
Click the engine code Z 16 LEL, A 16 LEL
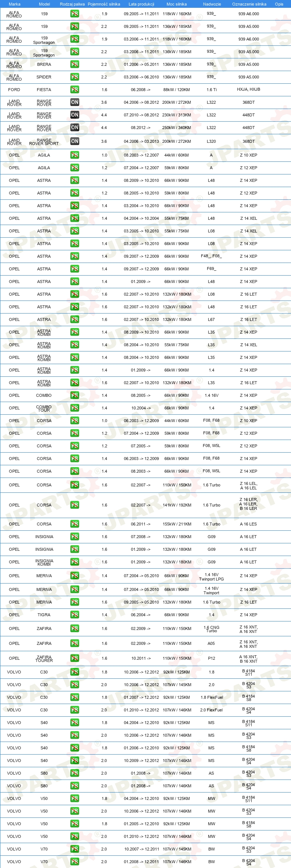(249, 486)
